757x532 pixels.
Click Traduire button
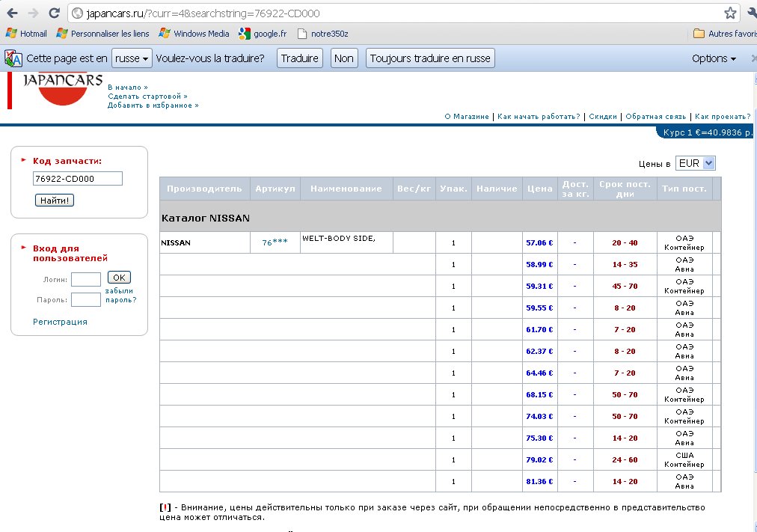tap(300, 58)
